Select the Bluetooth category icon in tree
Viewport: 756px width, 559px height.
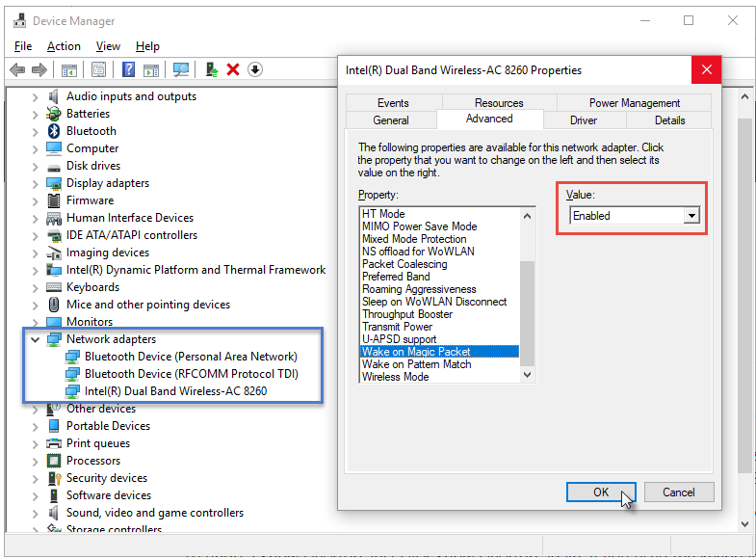click(x=55, y=131)
